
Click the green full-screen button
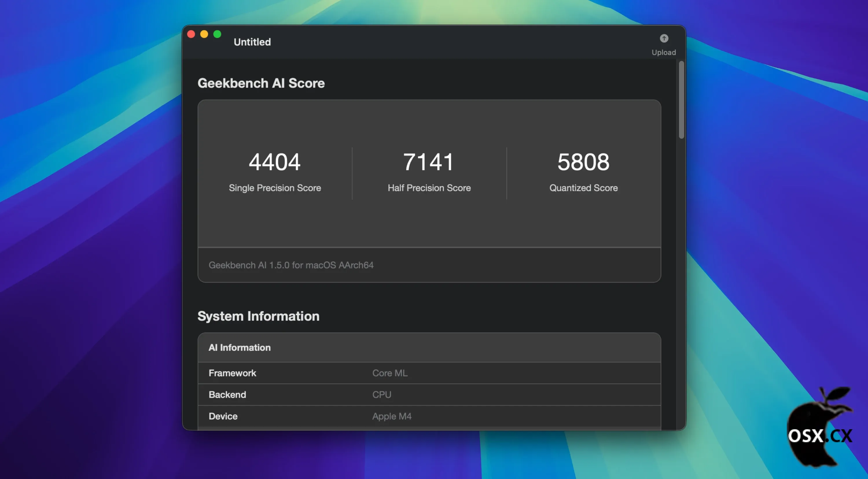(217, 34)
